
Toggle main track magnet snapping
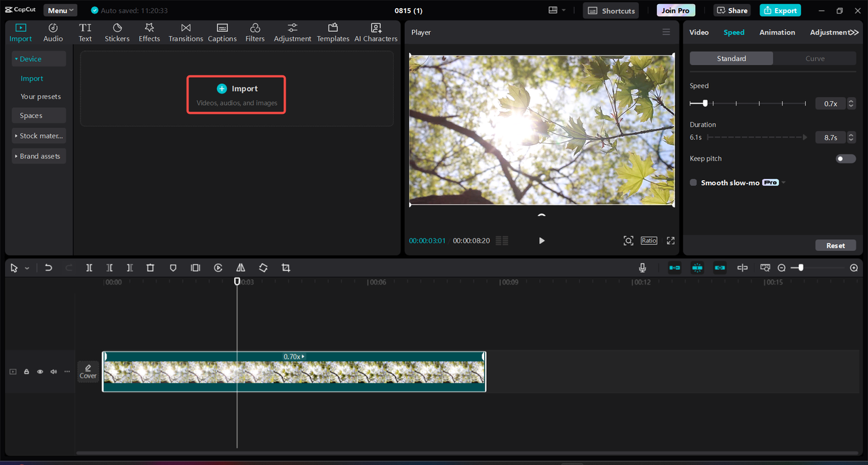click(675, 268)
